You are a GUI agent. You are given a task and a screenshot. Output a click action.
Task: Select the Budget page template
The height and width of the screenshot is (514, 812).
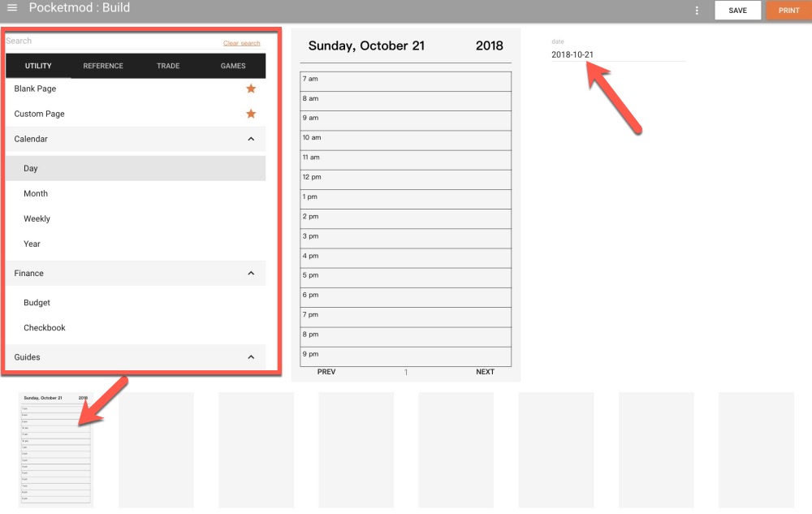click(x=37, y=303)
